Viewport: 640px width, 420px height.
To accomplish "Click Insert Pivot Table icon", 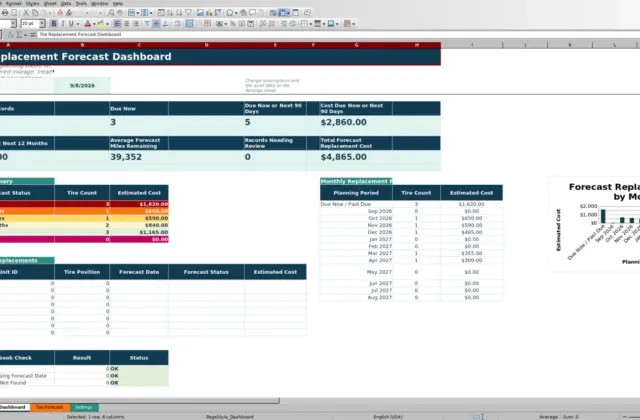I will 218,13.
